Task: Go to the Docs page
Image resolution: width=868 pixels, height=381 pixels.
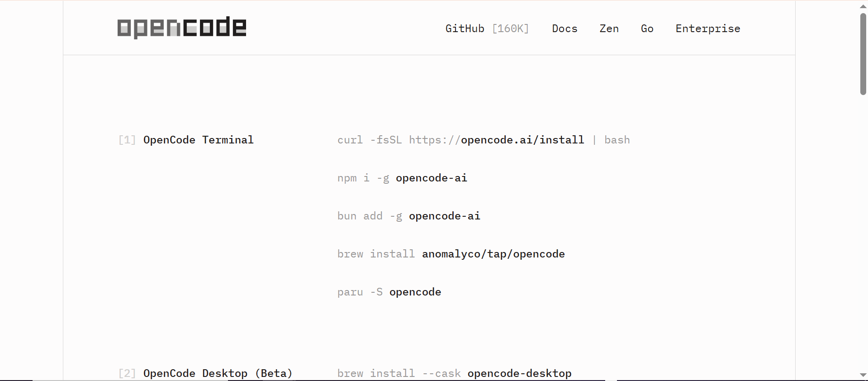Action: tap(564, 29)
